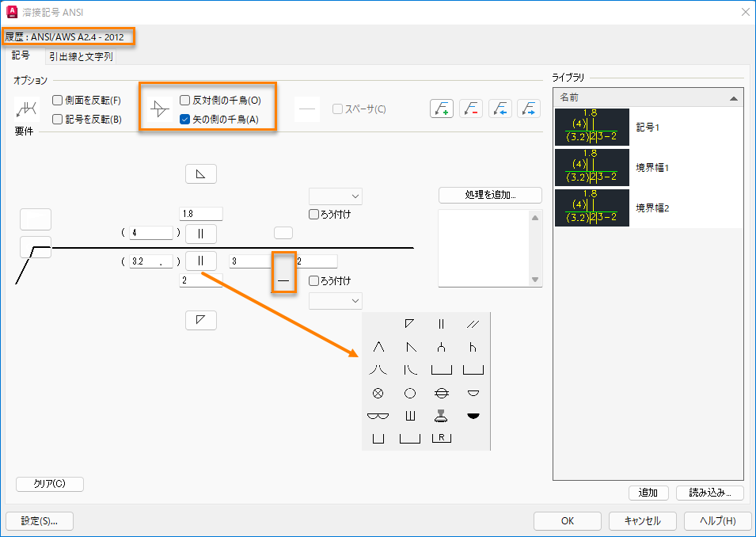Select the remove leader icon
Viewport: 756px width, 537px height.
471,109
